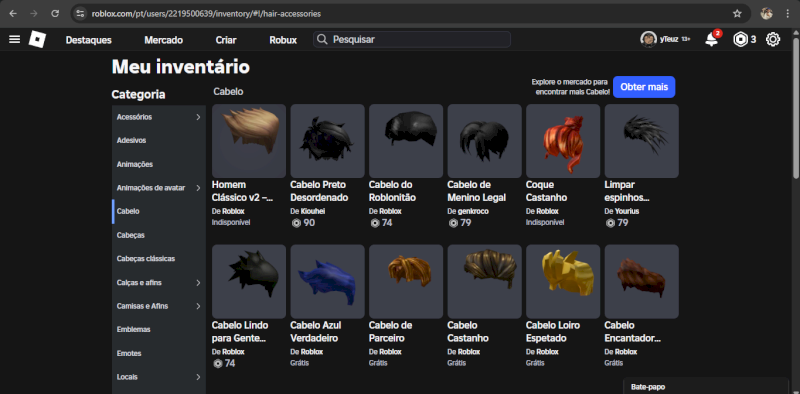
Task: Open Cabelo Loiro Espetado thumbnail
Action: click(563, 282)
